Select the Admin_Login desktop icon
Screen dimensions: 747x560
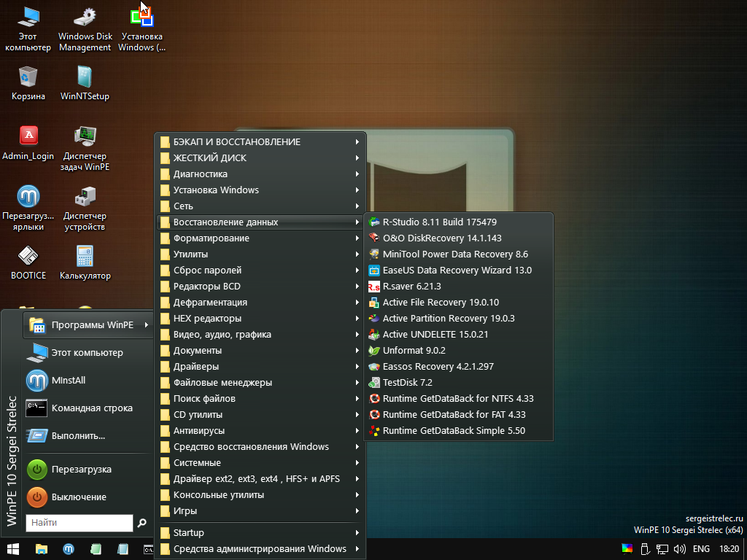coord(28,143)
